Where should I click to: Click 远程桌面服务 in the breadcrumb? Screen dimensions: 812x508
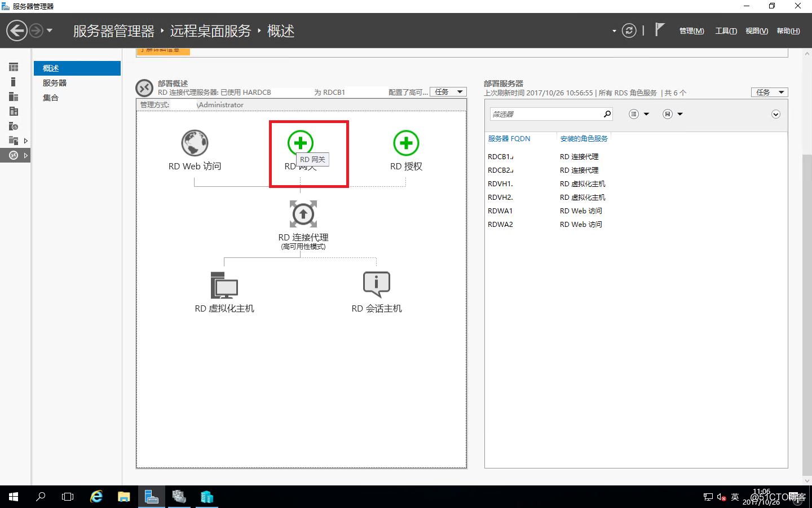point(210,31)
